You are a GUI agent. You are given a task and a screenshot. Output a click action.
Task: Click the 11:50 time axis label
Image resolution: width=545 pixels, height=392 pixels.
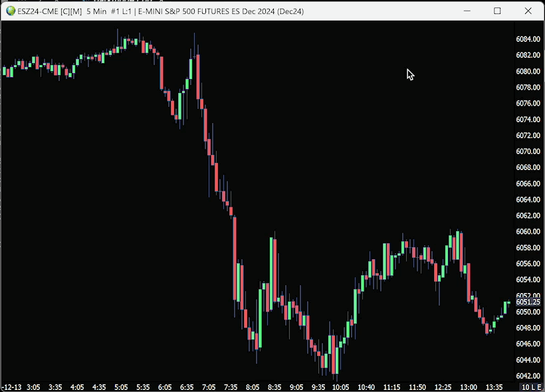click(x=417, y=387)
